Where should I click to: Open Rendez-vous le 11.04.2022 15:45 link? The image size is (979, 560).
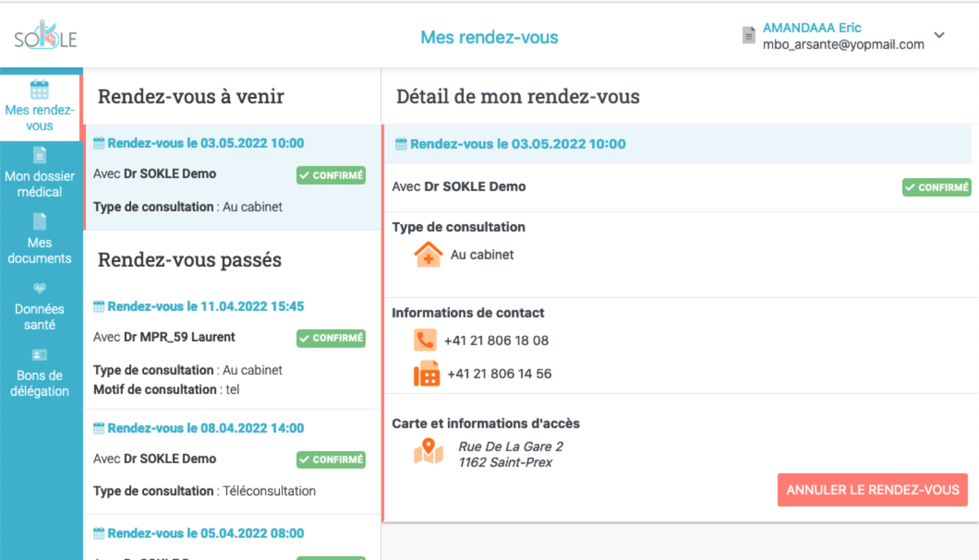point(206,306)
